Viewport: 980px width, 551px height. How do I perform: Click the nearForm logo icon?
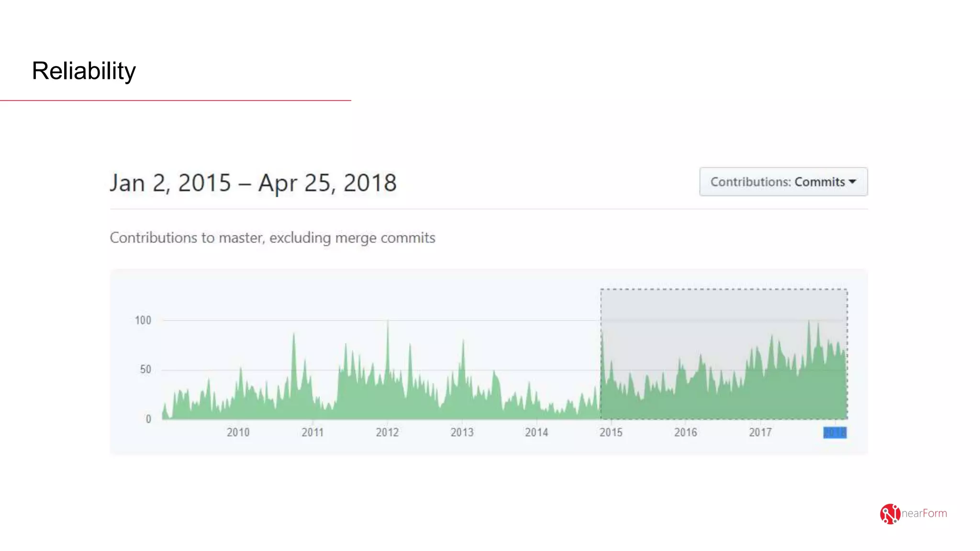pos(890,514)
